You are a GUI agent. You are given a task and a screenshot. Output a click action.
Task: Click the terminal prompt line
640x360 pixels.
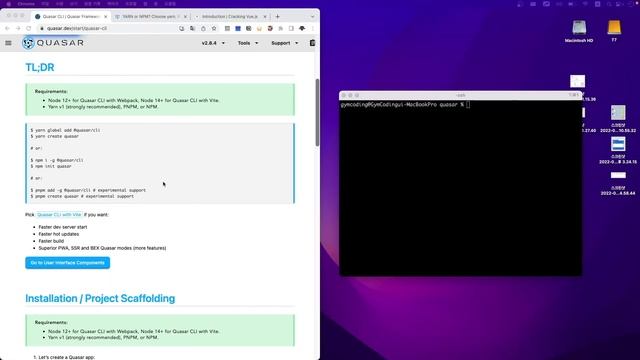pyautogui.click(x=405, y=105)
